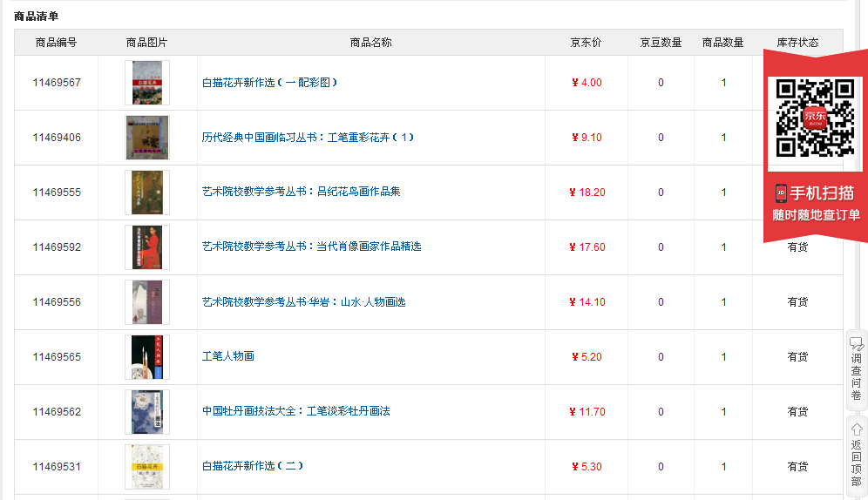Open thumbnail for 当代肖像画家作品精选
The height and width of the screenshot is (500, 868).
tap(146, 247)
